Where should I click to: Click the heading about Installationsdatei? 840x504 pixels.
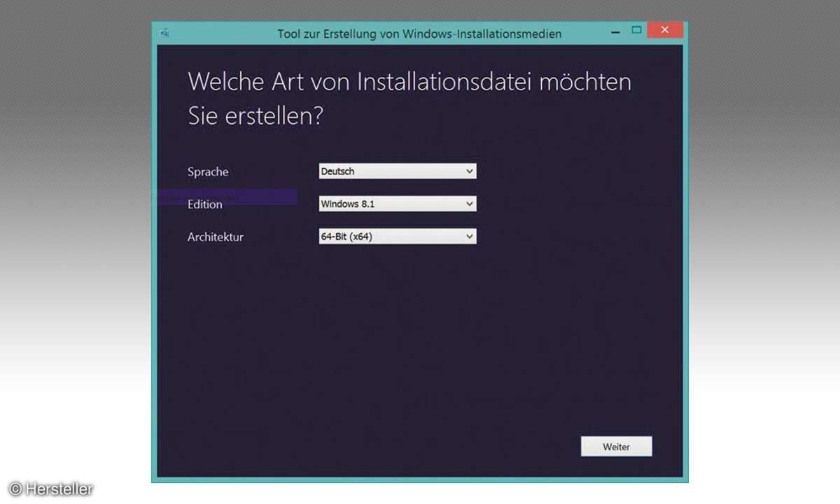(x=409, y=99)
